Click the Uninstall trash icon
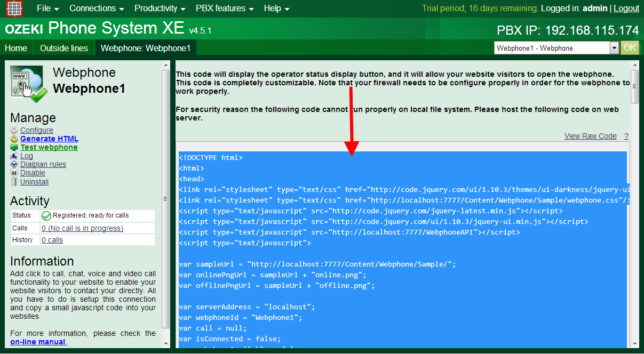644x354 pixels. tap(14, 182)
